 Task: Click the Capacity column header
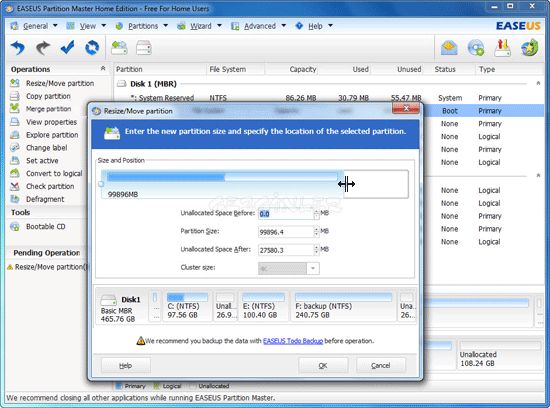[x=303, y=69]
